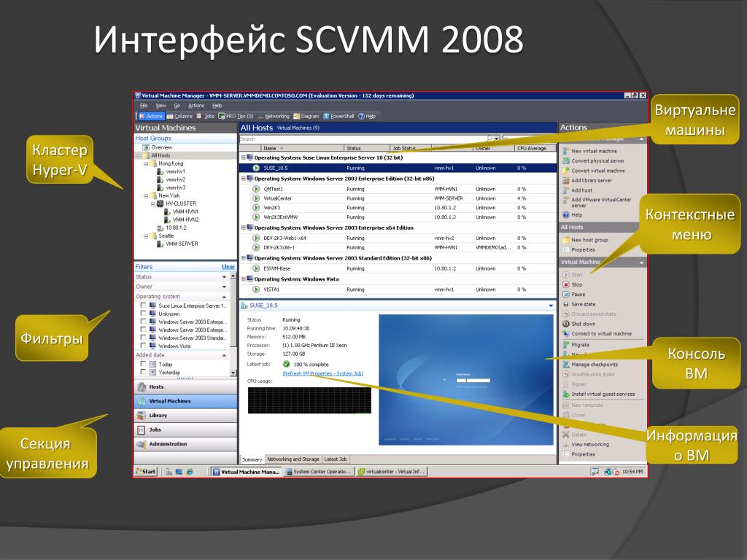This screenshot has height=560, width=747.
Task: Sort by the CPU Average column header
Action: tap(535, 149)
